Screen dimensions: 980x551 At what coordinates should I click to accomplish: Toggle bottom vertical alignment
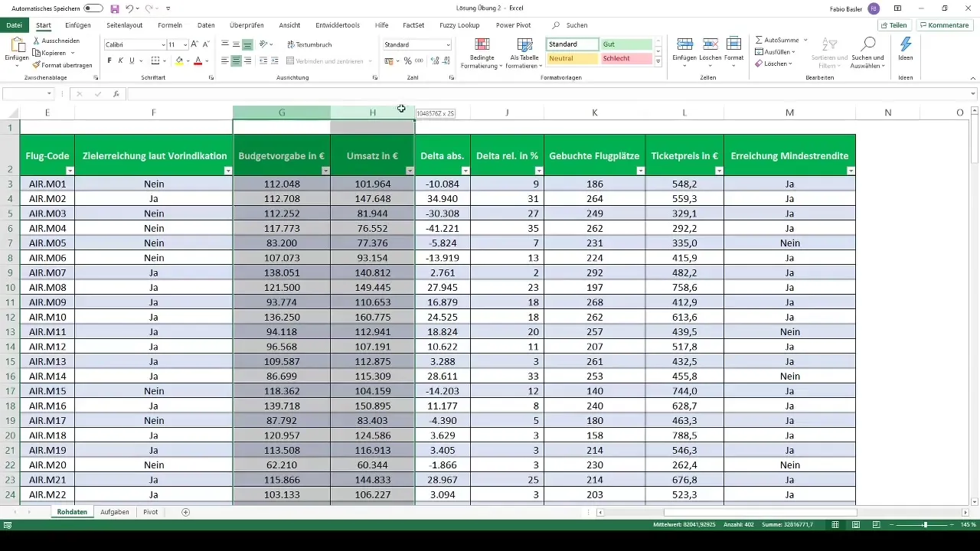point(248,44)
